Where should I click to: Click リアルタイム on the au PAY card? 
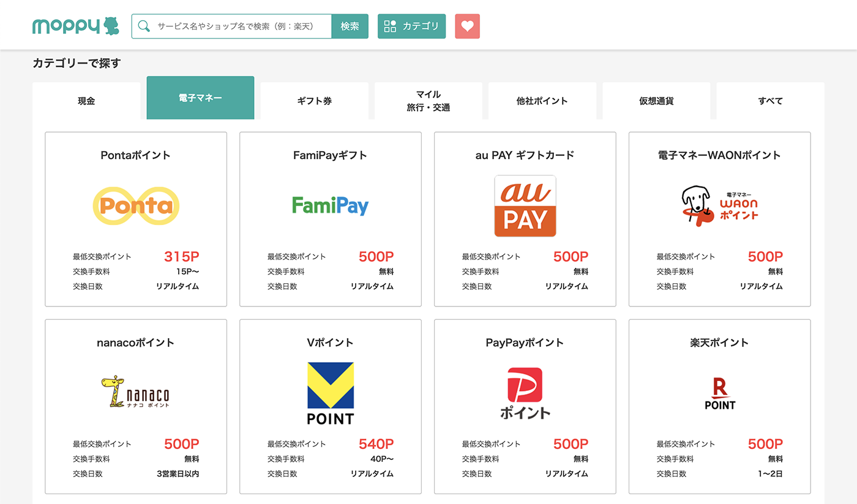tap(567, 286)
